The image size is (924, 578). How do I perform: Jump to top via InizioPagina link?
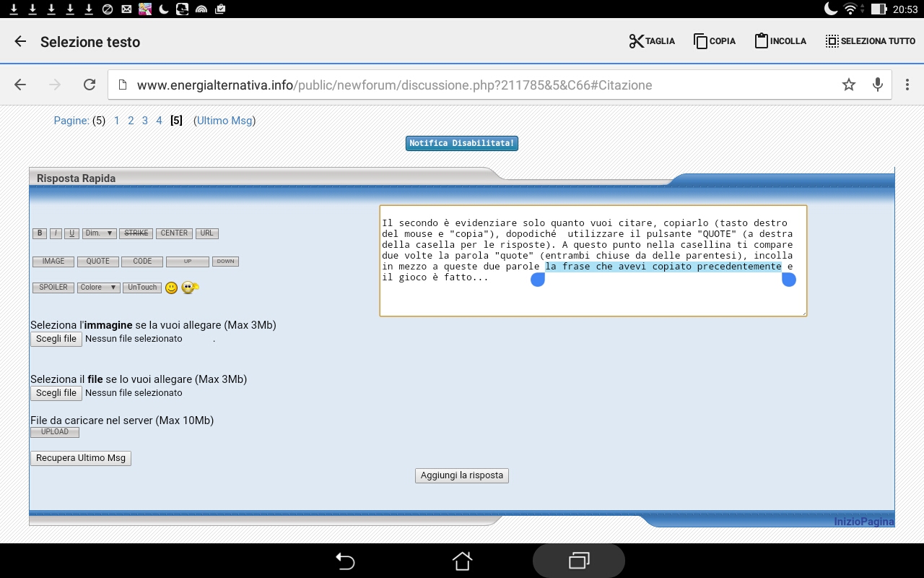(864, 522)
